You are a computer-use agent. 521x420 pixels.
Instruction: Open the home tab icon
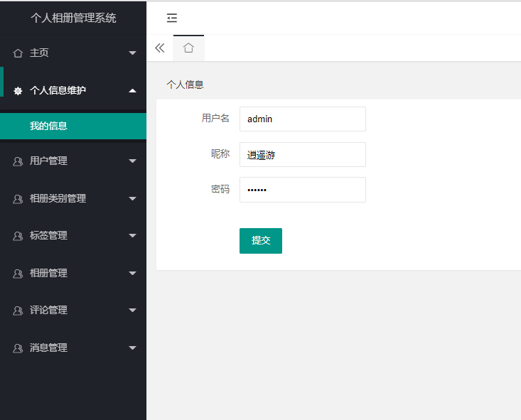click(188, 48)
